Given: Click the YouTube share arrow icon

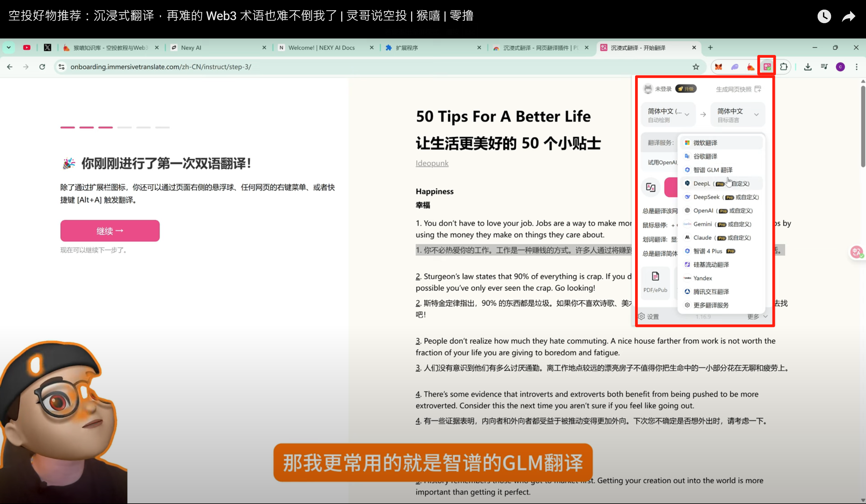Looking at the screenshot, I should click(848, 16).
